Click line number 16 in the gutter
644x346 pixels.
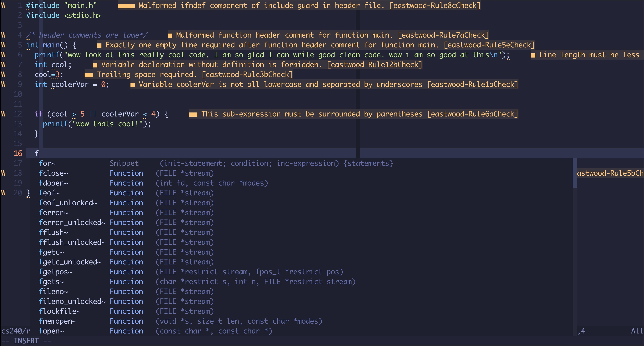[18, 153]
